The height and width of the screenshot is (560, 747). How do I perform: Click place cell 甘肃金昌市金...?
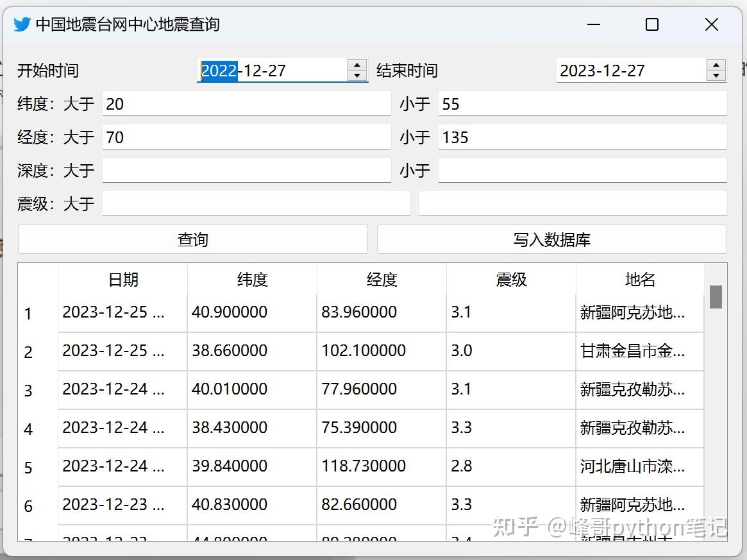pos(640,352)
